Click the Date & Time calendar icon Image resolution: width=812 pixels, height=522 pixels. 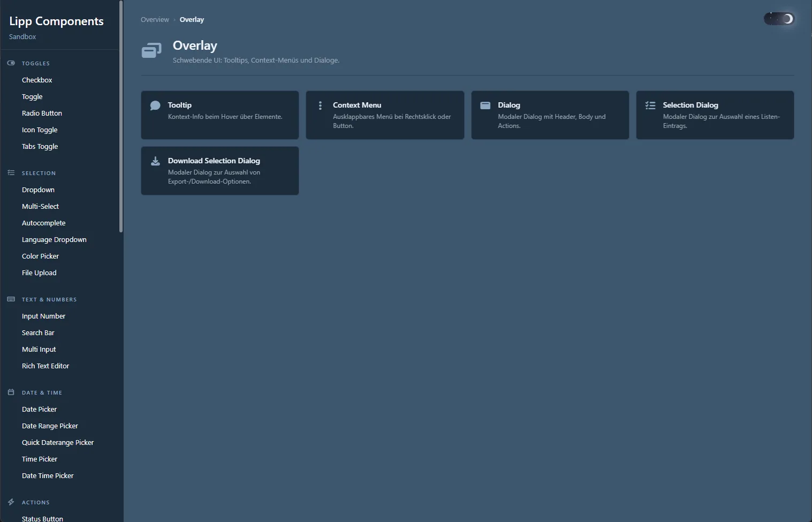coord(11,392)
